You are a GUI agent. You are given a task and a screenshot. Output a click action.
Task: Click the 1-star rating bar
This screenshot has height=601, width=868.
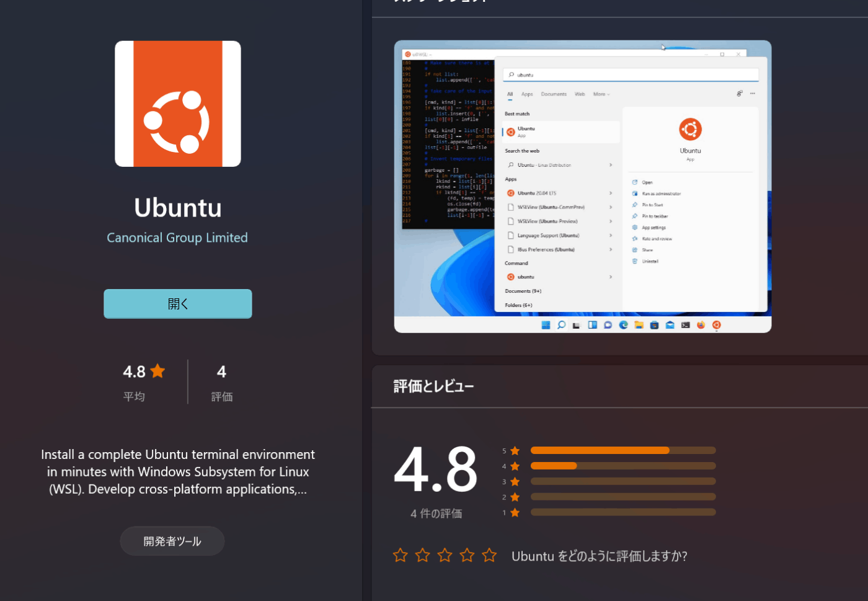click(x=623, y=512)
